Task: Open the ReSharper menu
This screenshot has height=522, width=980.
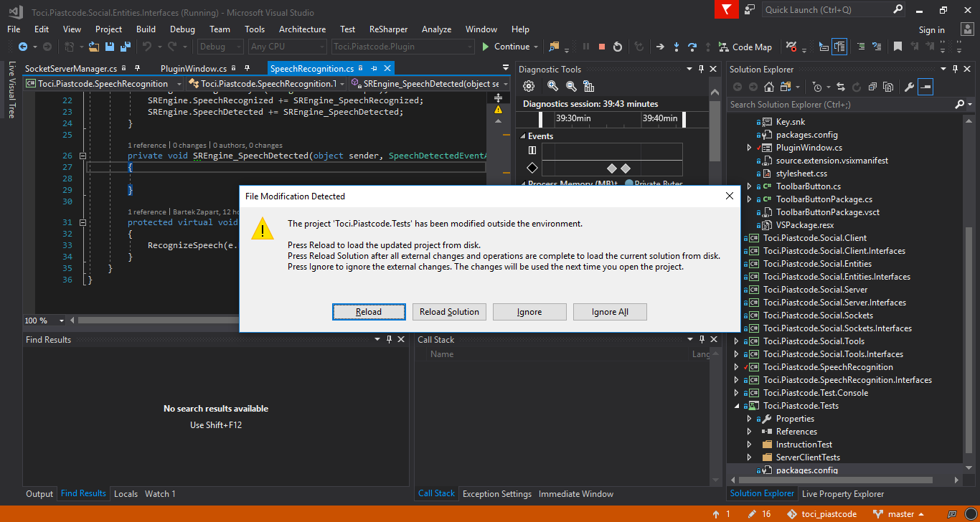Action: coord(388,29)
